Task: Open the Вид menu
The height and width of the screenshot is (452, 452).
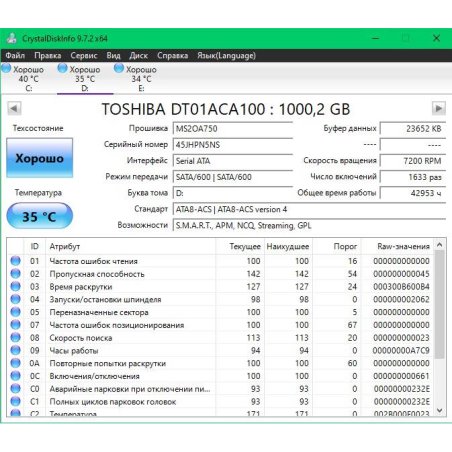Action: (113, 55)
